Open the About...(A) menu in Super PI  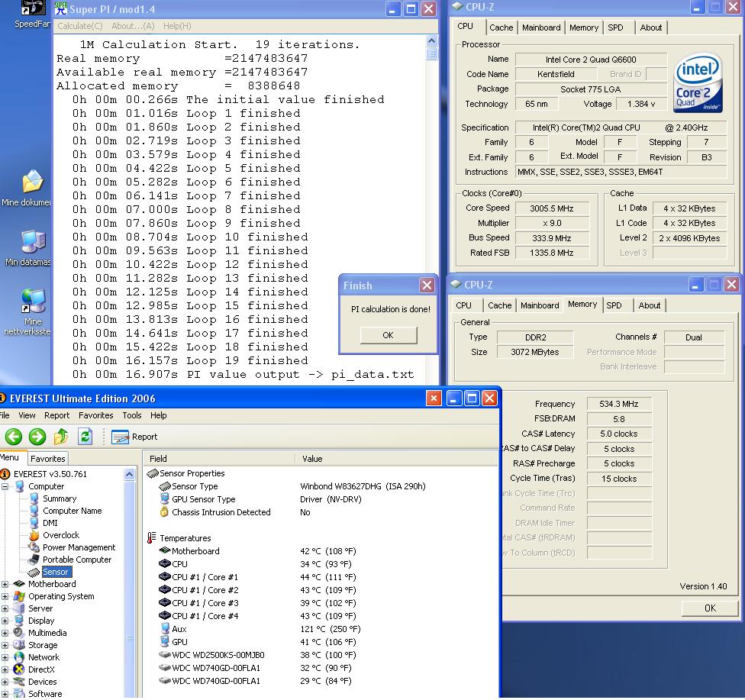pos(133,26)
